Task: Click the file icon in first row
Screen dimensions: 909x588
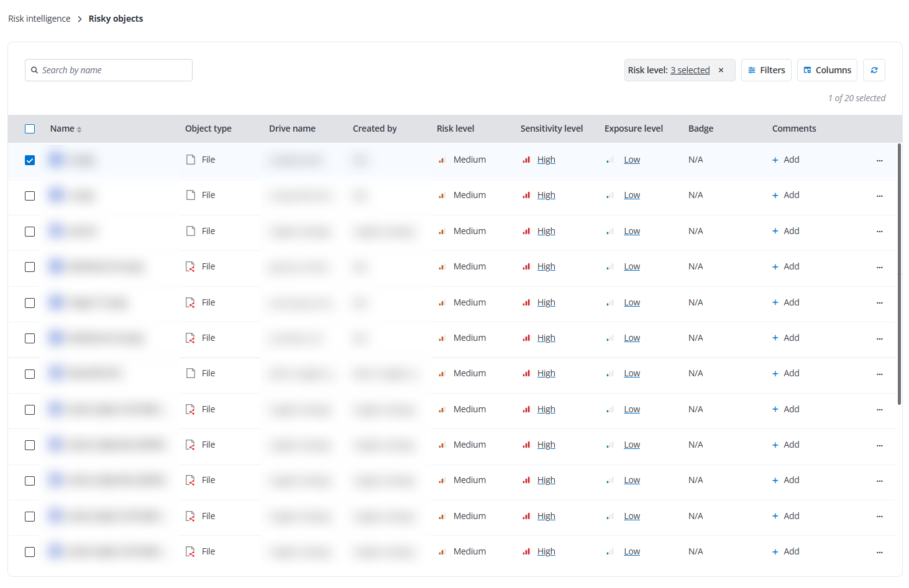Action: pos(191,160)
